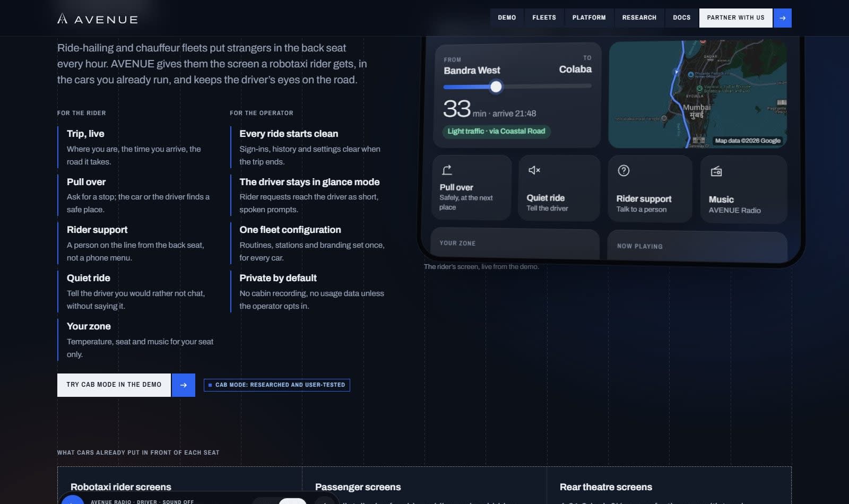849x504 pixels.
Task: Click the Mumbai map thumbnail
Action: [x=698, y=94]
